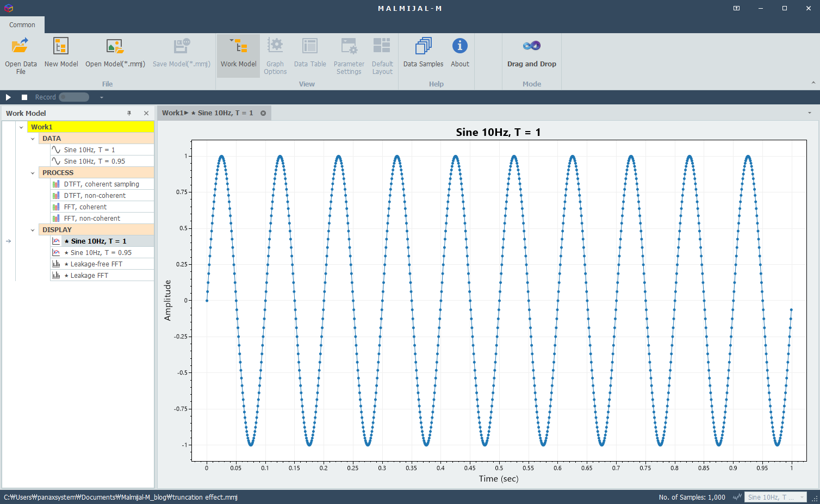Open the document tab list dropdown arrow
820x504 pixels.
[810, 113]
